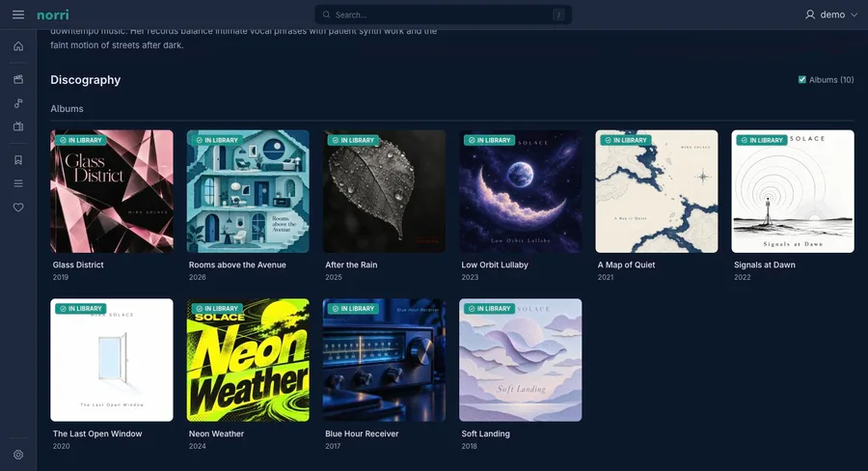The image size is (868, 471).
Task: Click Rooms above the Avenue title
Action: click(237, 264)
